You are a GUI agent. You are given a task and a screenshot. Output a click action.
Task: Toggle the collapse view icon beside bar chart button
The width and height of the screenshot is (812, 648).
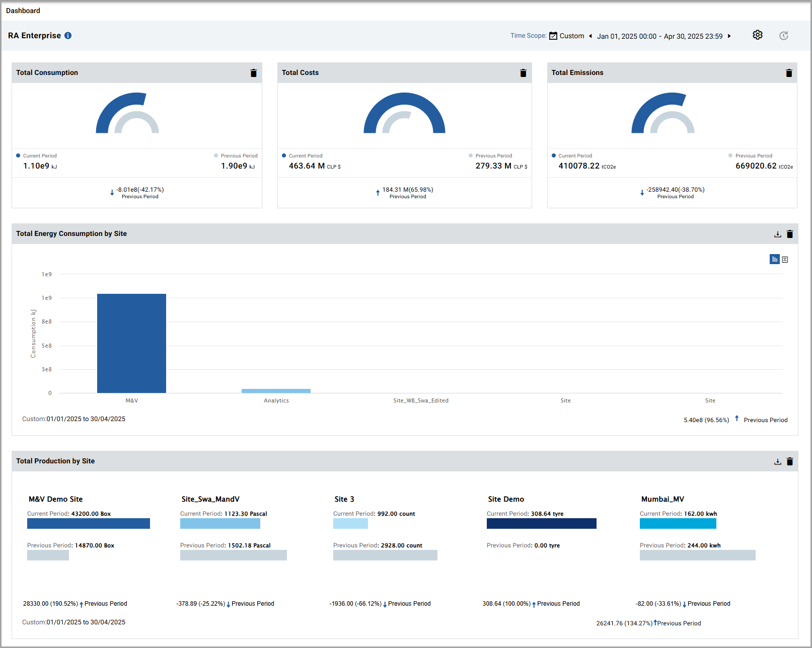(x=785, y=260)
